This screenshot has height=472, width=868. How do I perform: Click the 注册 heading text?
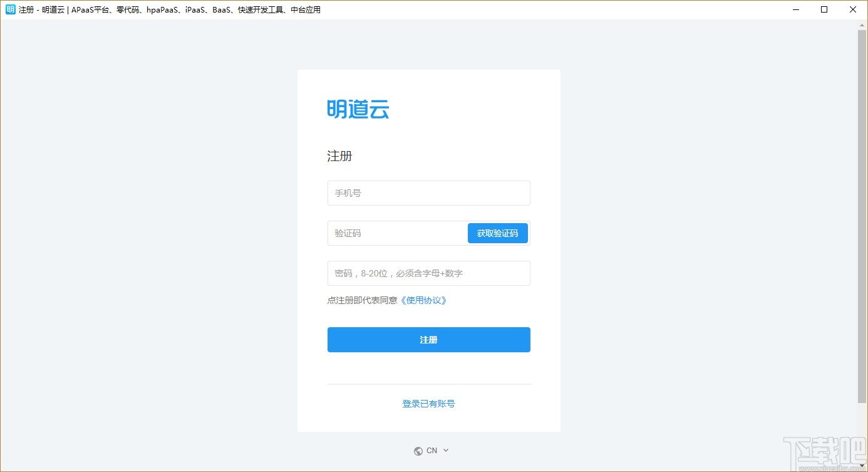pyautogui.click(x=339, y=156)
